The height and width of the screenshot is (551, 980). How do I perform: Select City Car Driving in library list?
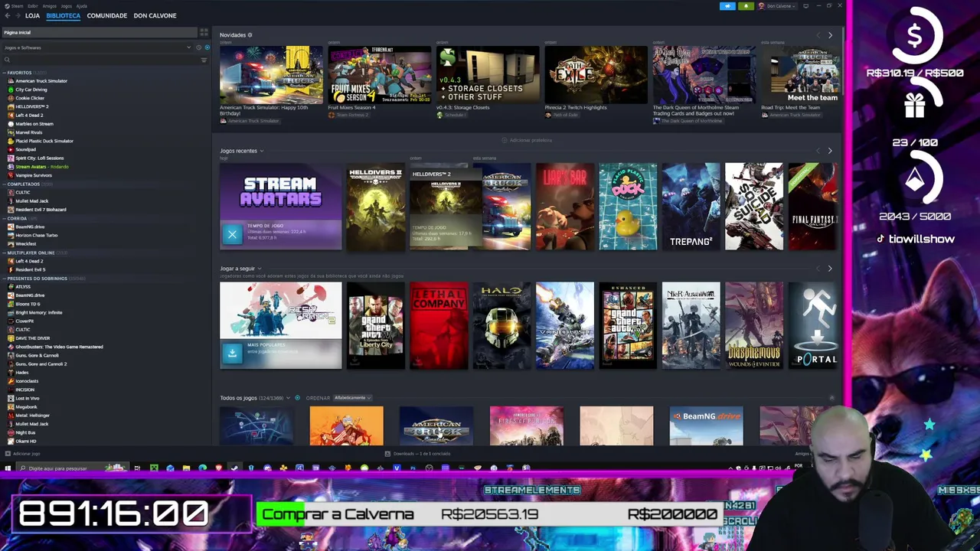[31, 90]
